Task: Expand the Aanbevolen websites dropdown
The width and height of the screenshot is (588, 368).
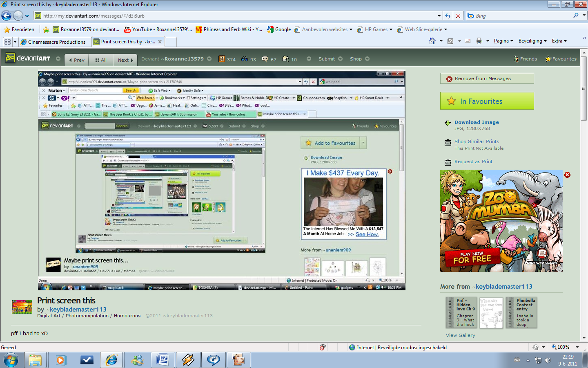Action: 351,29
